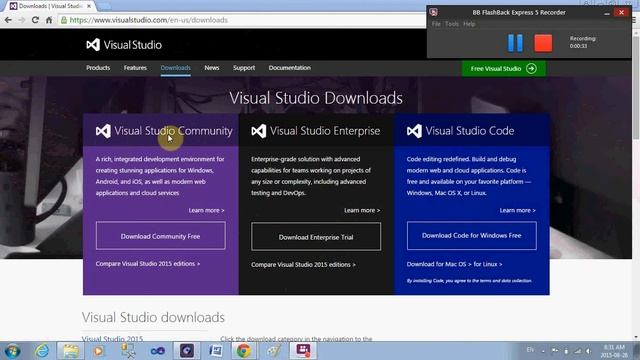Click the Visual Studio Code card logo
Viewport: 640px width, 360px height.
tap(414, 131)
